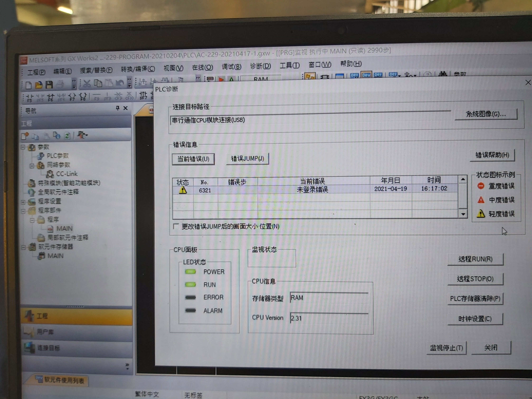Collapse the 参数 tree node
This screenshot has width=532, height=399.
click(x=23, y=147)
